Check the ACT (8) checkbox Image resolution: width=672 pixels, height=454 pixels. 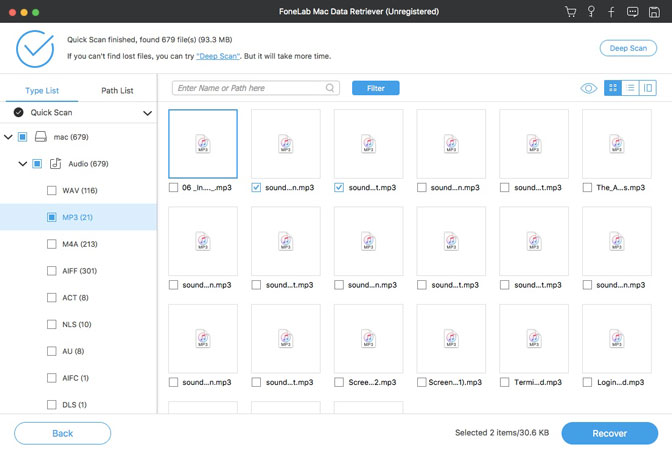click(x=51, y=298)
